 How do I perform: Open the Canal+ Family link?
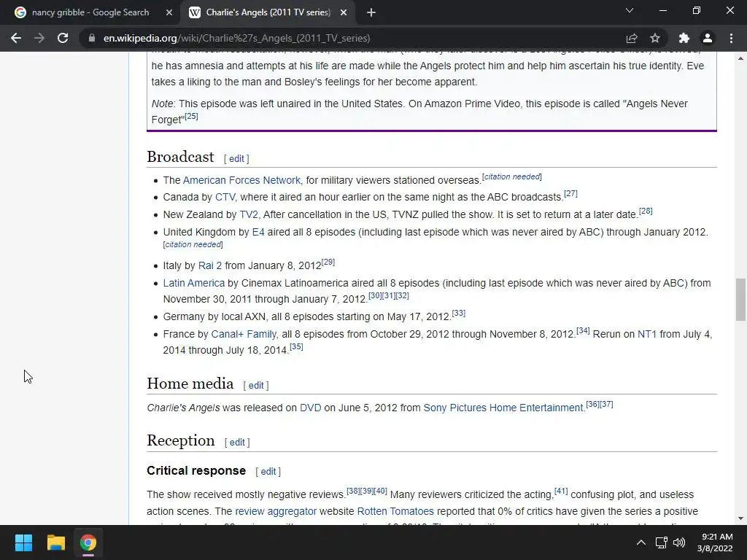click(244, 334)
